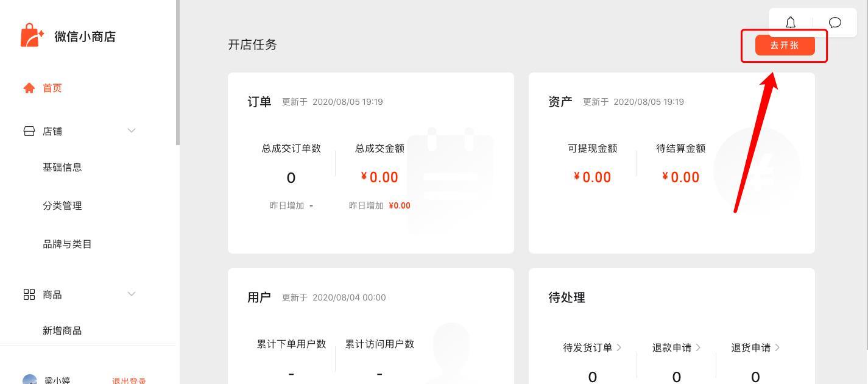Click the WeChat shop bag logo
Image resolution: width=868 pixels, height=384 pixels.
32,35
